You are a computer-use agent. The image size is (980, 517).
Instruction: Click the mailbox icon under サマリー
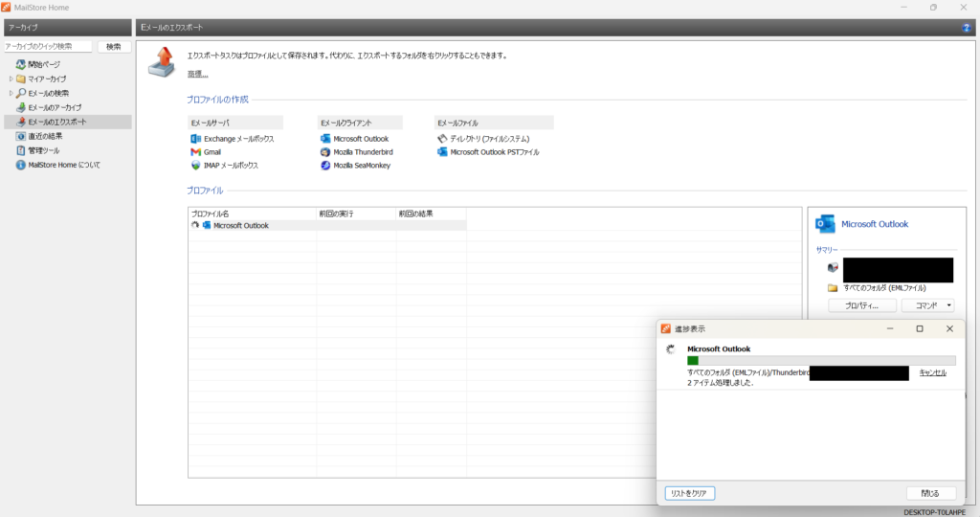pos(833,267)
